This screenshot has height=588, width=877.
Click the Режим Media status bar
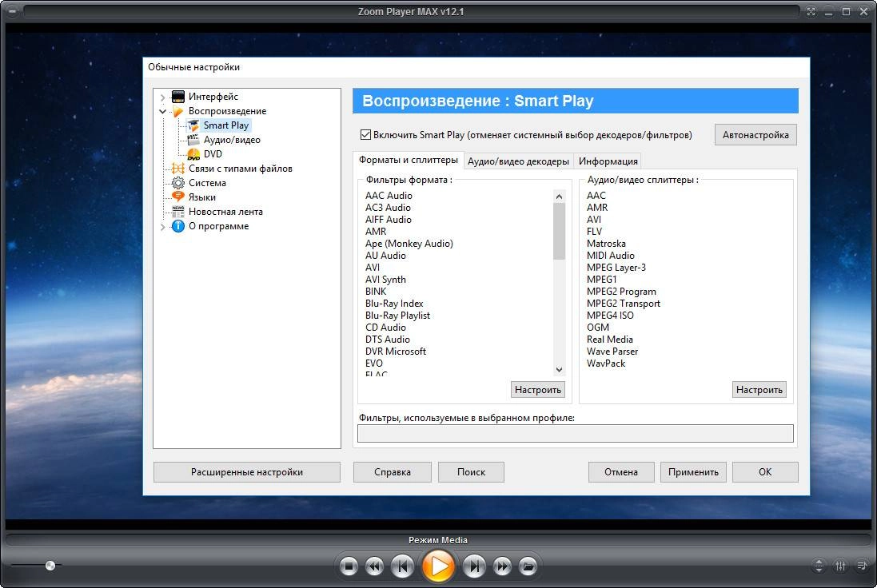tap(438, 540)
